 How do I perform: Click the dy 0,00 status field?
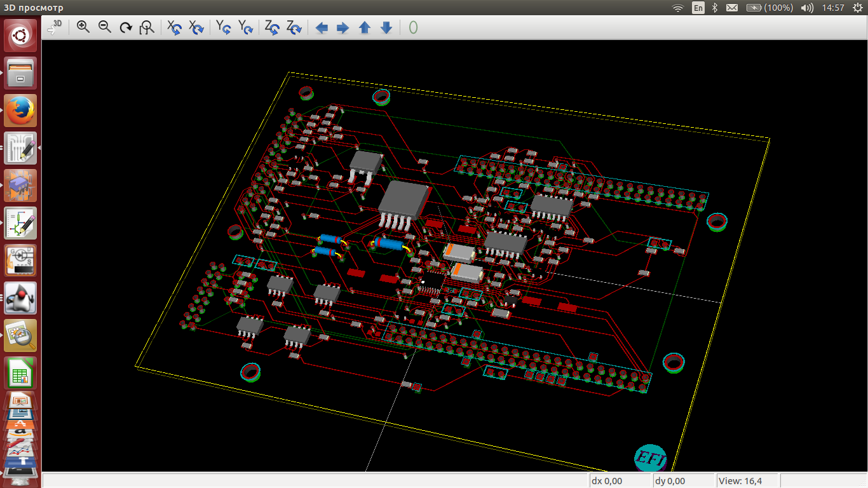point(683,480)
